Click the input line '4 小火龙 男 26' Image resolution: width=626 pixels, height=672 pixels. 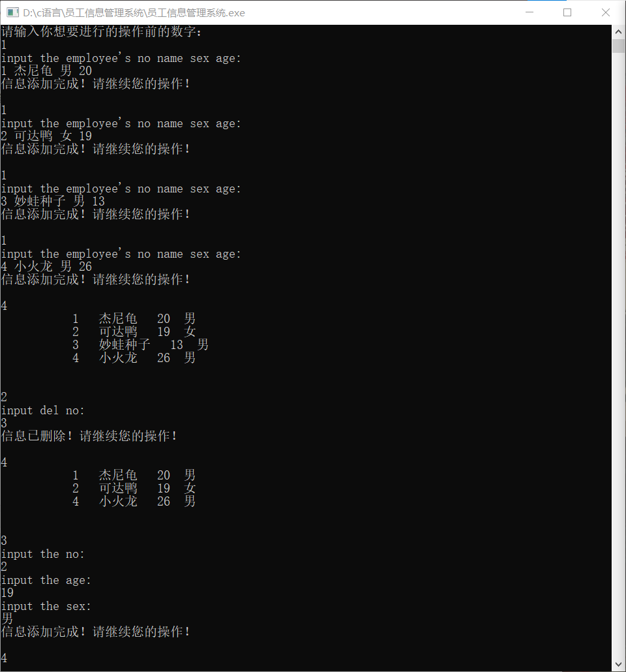point(47,266)
